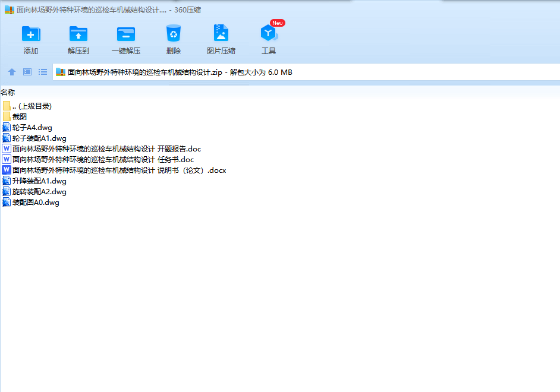The width and height of the screenshot is (560, 392).
Task: Click the zip archive icon in path bar
Action: (61, 72)
